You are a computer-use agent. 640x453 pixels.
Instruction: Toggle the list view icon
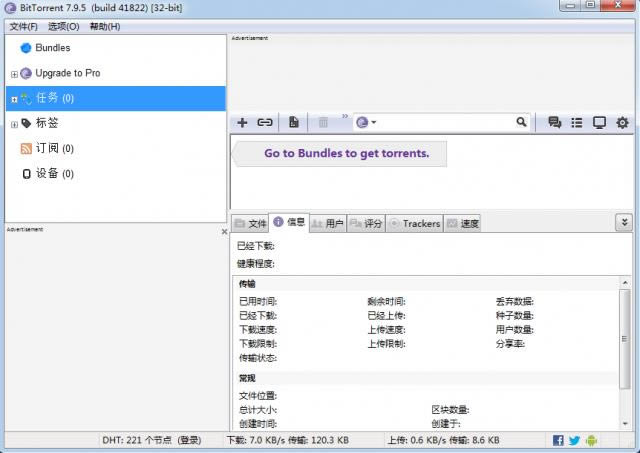click(x=577, y=122)
